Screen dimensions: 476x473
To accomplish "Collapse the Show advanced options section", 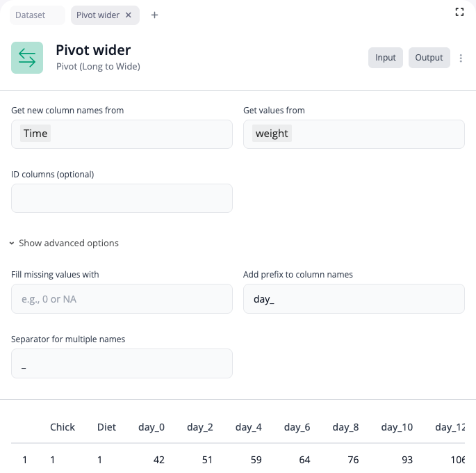I will click(x=64, y=243).
